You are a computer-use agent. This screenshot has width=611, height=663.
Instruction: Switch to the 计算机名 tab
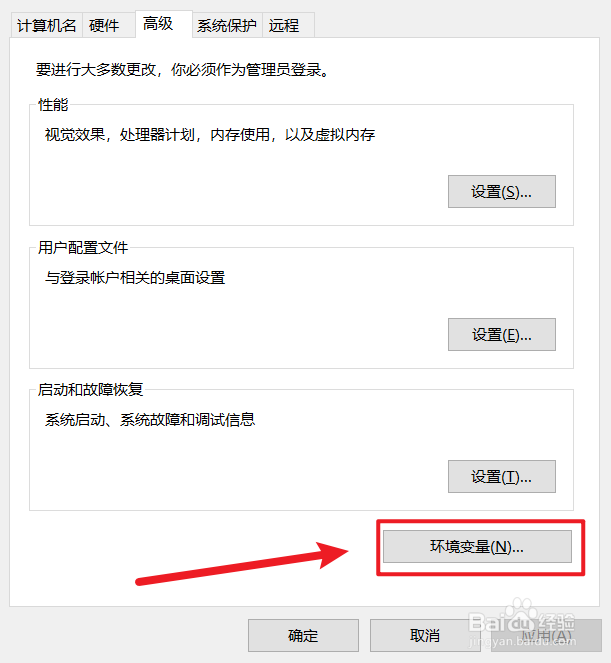coord(46,26)
